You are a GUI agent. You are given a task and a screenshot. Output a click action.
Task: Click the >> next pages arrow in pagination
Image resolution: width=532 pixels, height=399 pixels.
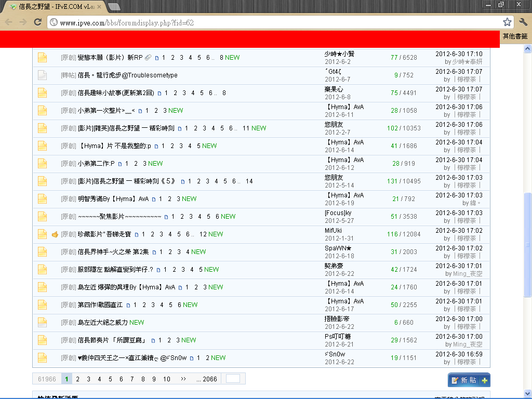(183, 379)
